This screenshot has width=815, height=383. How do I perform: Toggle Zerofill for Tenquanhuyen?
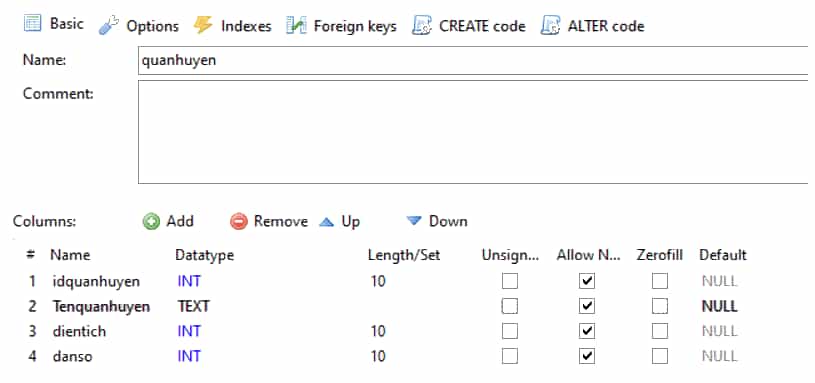(660, 307)
